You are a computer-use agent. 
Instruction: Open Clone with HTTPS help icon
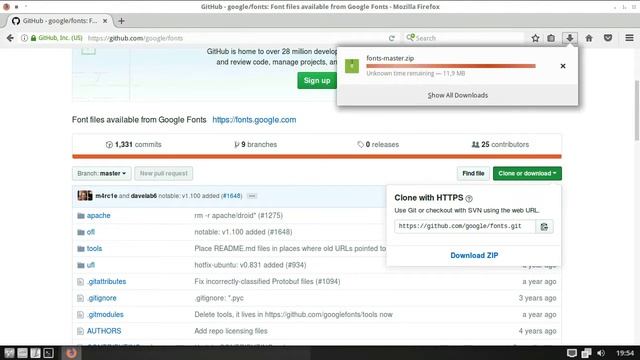469,198
